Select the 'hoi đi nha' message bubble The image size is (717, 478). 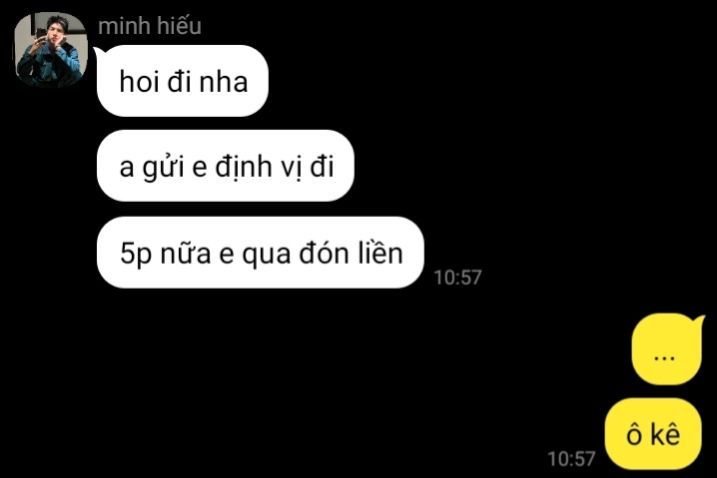coord(182,81)
